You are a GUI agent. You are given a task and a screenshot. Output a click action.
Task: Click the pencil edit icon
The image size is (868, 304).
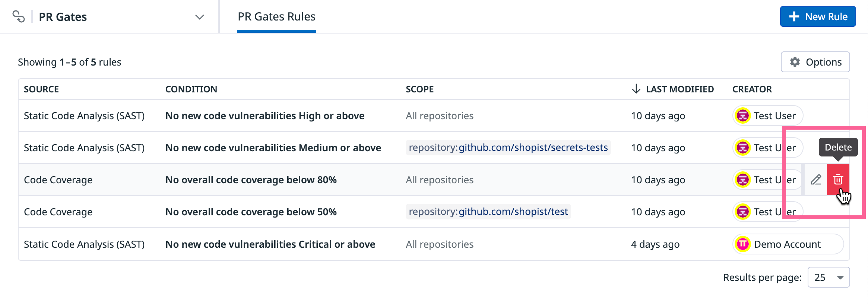(x=816, y=180)
